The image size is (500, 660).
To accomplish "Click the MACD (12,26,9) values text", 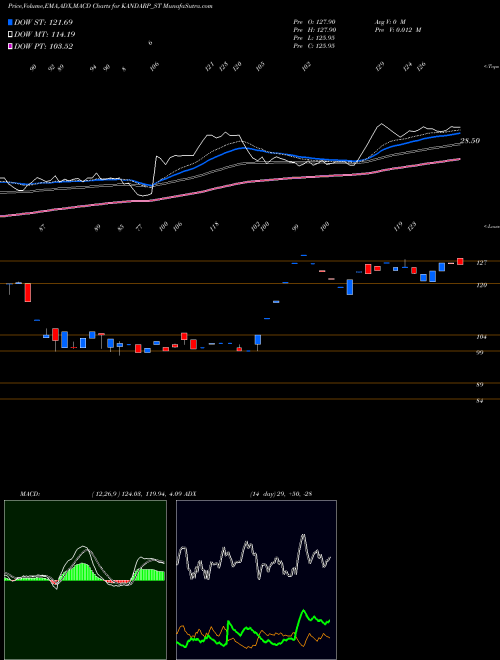I will coord(136,494).
